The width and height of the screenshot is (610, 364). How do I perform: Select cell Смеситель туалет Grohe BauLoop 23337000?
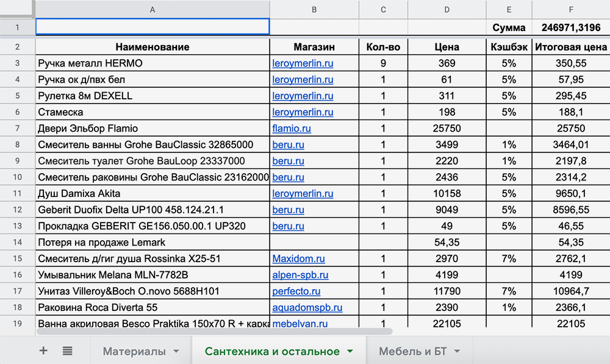152,161
